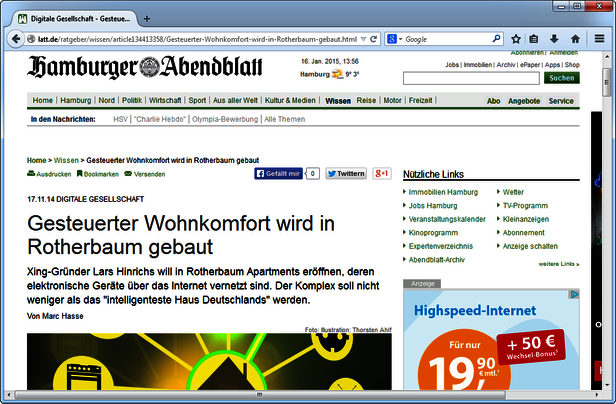This screenshot has height=404, width=616.
Task: Go to the browser home page icon
Action: pyautogui.click(x=574, y=39)
